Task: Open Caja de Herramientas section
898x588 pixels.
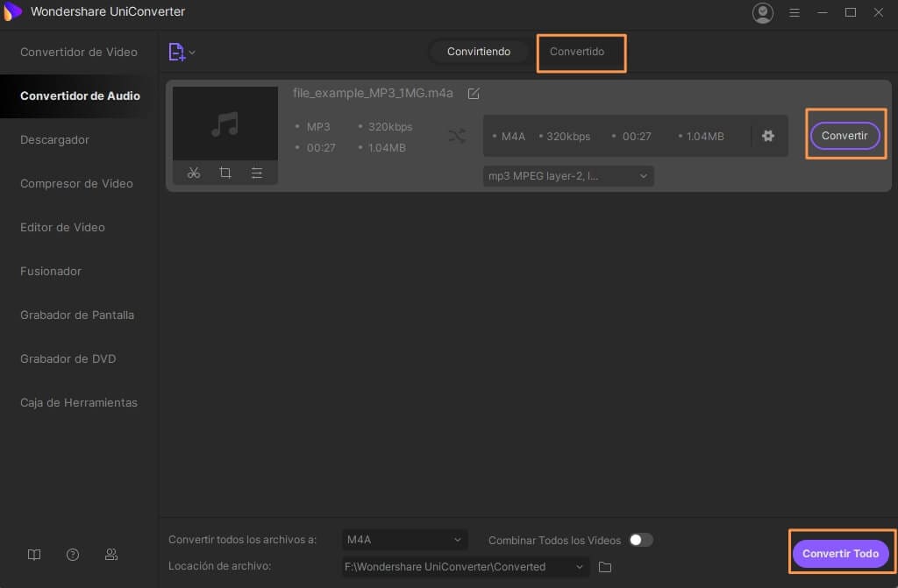Action: pyautogui.click(x=79, y=402)
